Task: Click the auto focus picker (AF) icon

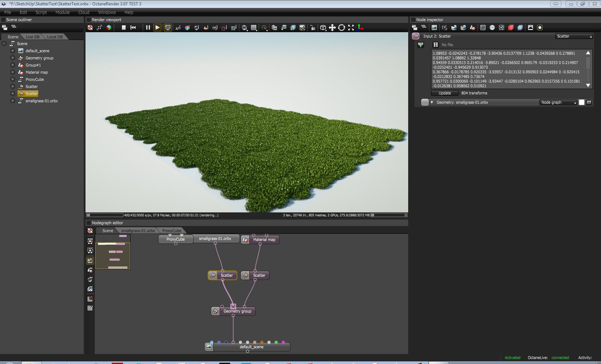Action: click(x=178, y=28)
